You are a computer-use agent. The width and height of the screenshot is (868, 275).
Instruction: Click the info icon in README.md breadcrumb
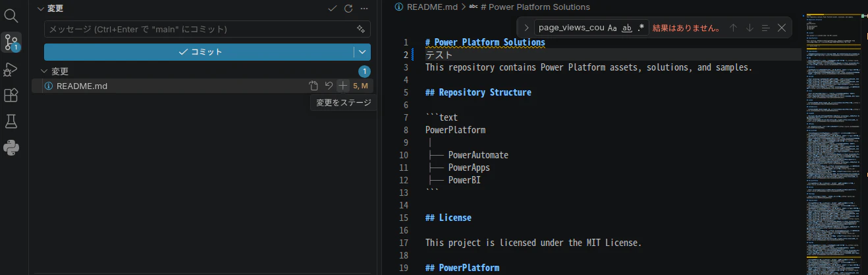click(x=398, y=7)
